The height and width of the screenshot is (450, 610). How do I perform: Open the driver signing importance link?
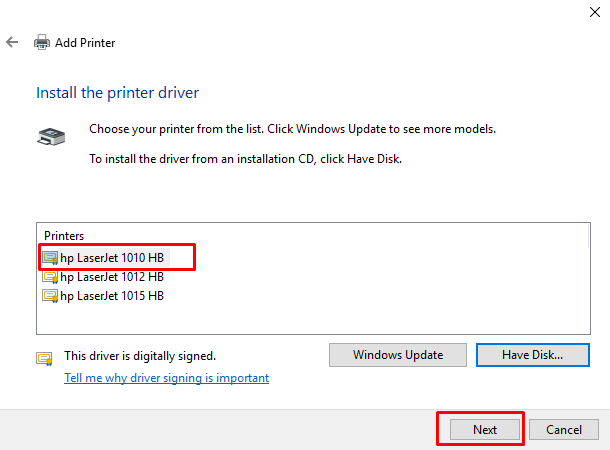[x=166, y=378]
